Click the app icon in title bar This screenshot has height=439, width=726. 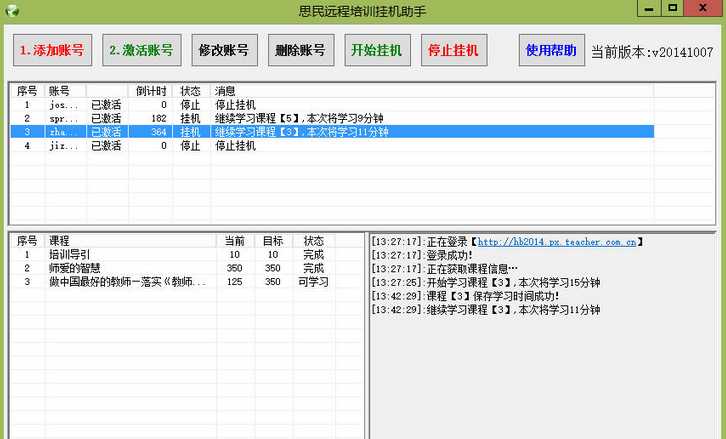point(12,9)
